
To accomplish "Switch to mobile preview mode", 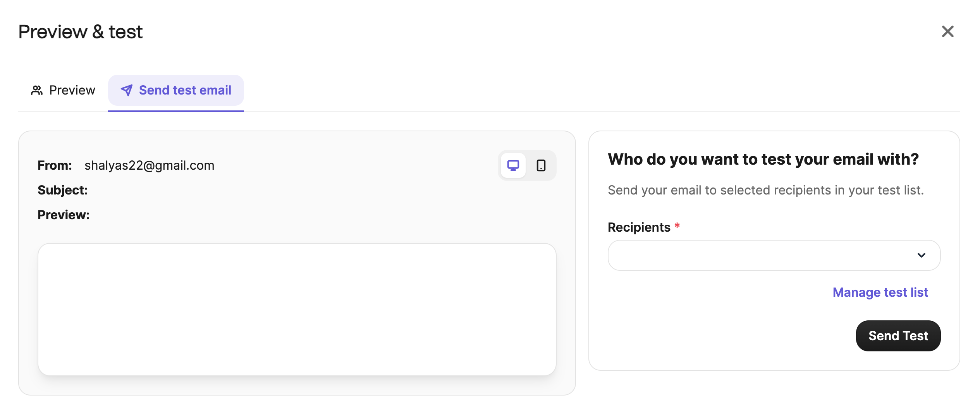I will [541, 165].
